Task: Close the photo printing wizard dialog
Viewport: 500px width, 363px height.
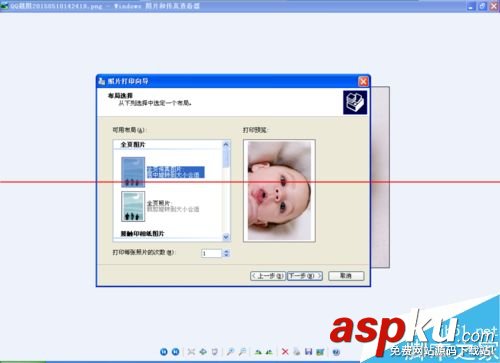Action: click(363, 81)
